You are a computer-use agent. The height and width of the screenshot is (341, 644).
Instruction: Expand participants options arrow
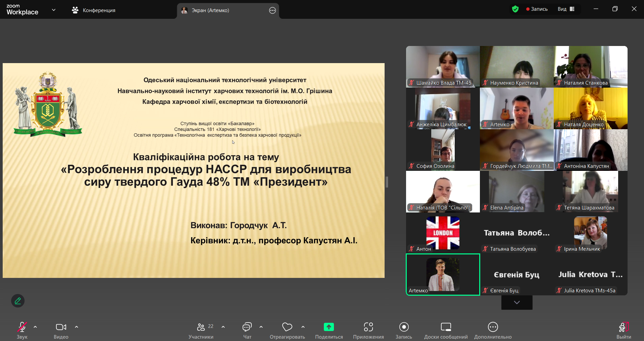[223, 327]
